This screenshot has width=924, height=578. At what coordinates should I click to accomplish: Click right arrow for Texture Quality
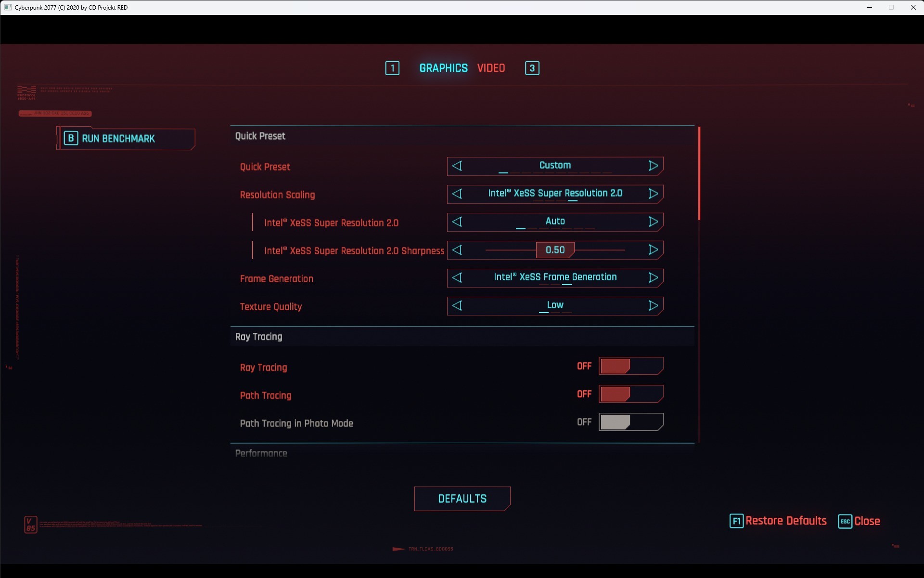pos(653,306)
